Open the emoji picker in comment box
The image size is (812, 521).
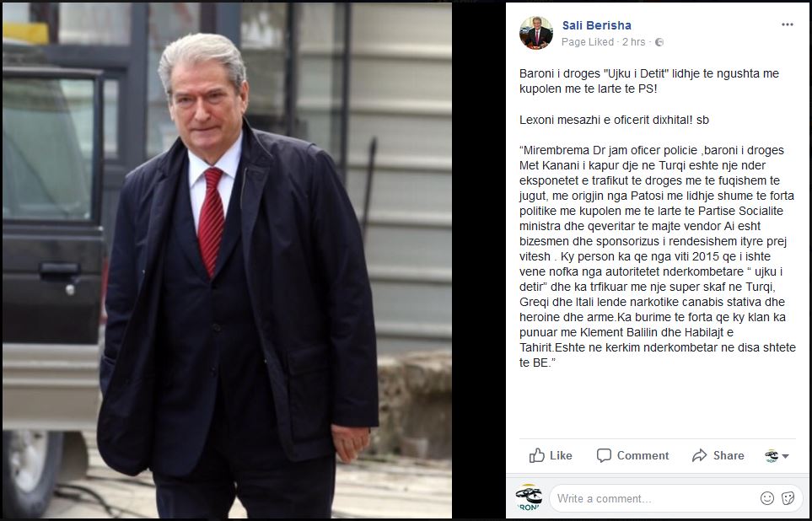(x=767, y=498)
